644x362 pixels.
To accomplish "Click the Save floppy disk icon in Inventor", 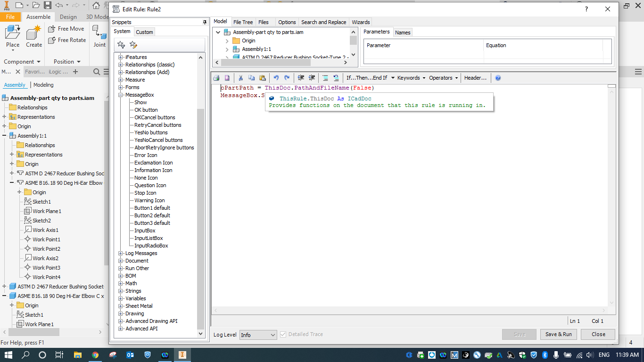I will [x=48, y=5].
